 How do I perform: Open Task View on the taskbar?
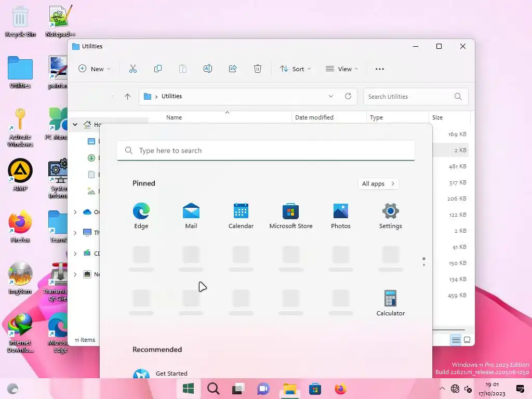[238, 389]
